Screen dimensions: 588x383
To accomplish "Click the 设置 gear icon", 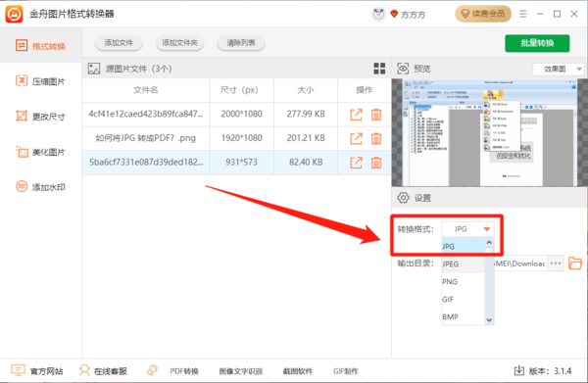I will pos(403,198).
